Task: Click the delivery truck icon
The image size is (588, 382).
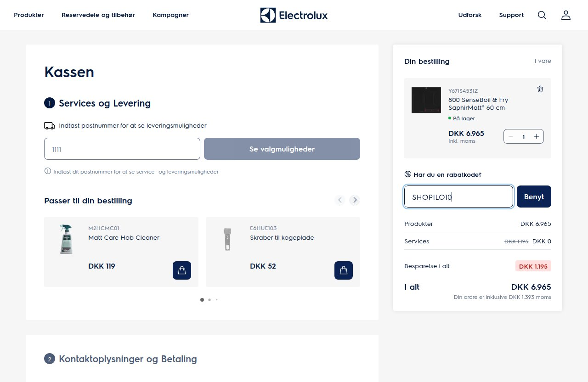Action: tap(50, 126)
